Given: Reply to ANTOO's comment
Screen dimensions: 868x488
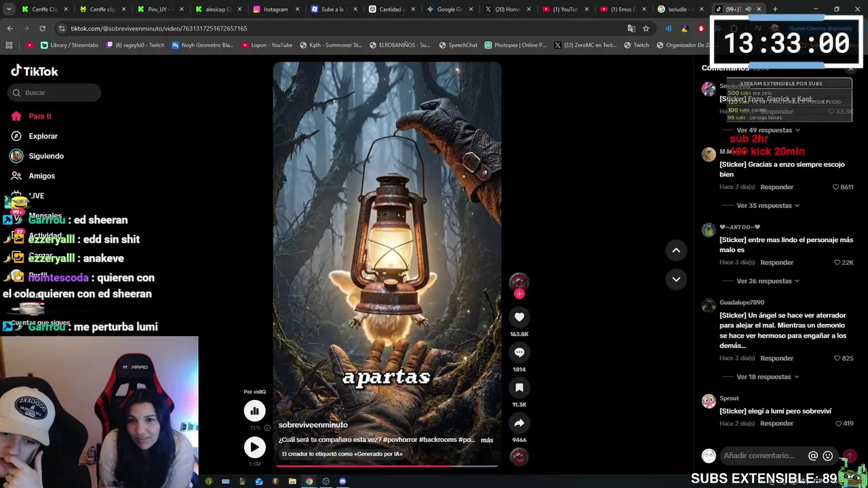Looking at the screenshot, I should (776, 262).
